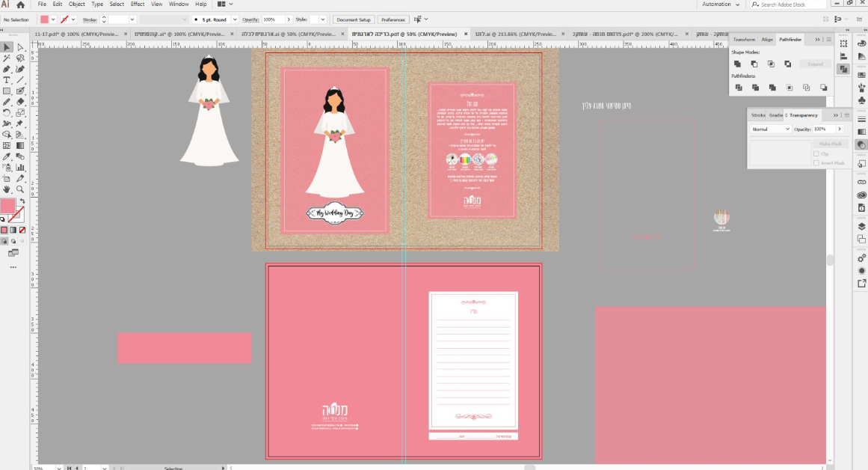This screenshot has width=868, height=470.
Task: Check the Invert Mask option
Action: click(x=816, y=162)
